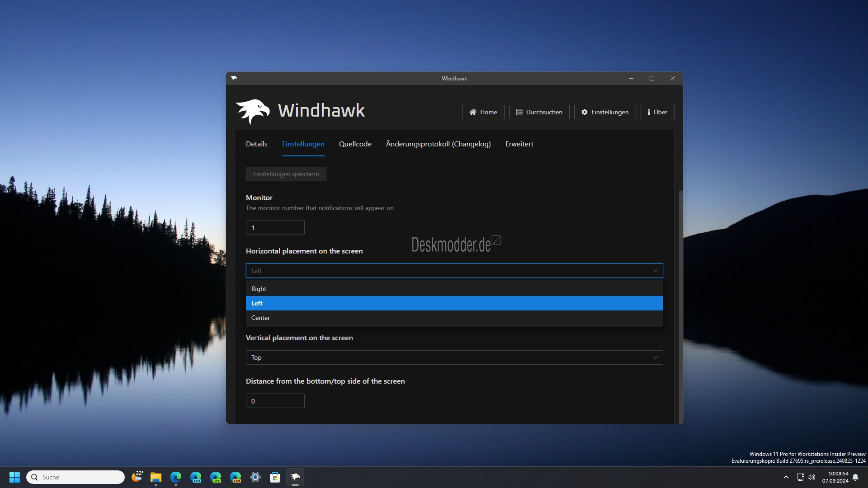Choose Left option in the list
The height and width of the screenshot is (488, 868).
[x=454, y=303]
